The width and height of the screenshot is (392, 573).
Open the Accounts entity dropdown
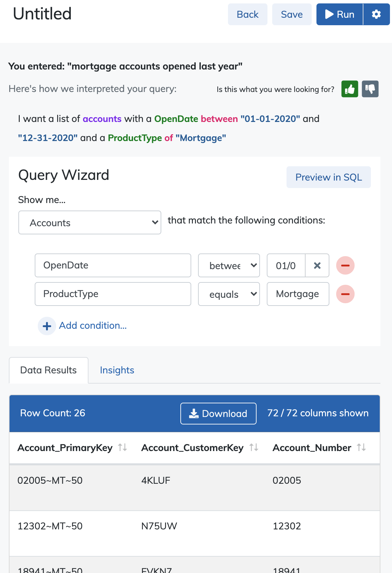coord(90,222)
